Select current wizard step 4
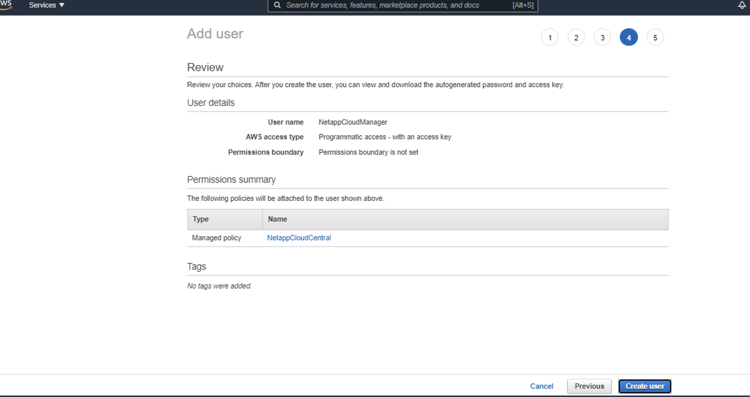Screen dimensions: 750x397 click(629, 37)
